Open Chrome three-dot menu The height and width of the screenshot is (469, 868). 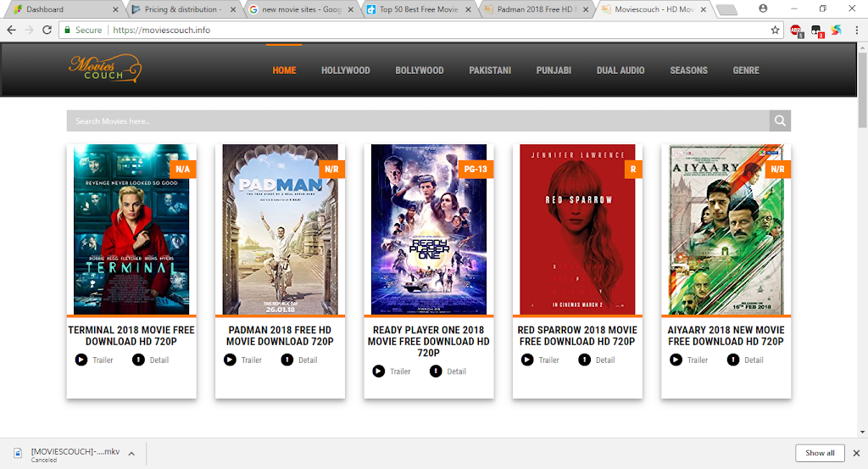click(x=856, y=31)
